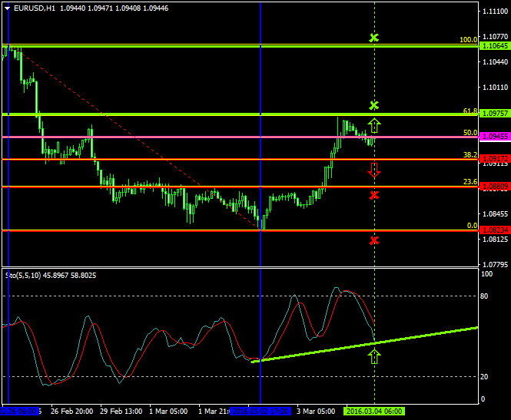Click the red down arrow marker
The image size is (511, 420).
click(x=374, y=170)
